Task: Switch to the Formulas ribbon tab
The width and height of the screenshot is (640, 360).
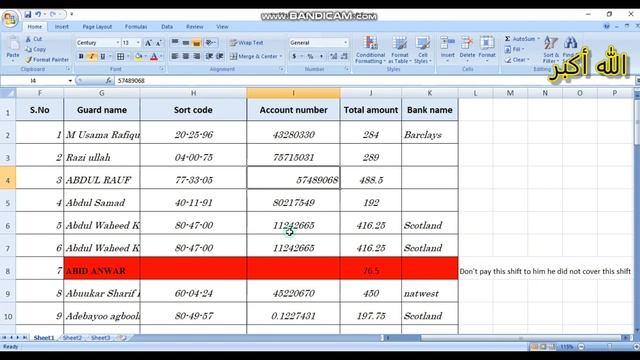Action: tap(136, 27)
